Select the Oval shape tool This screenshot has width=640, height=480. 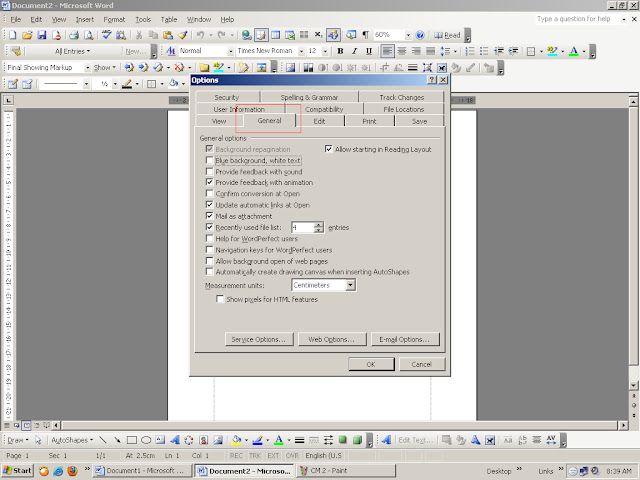146,440
